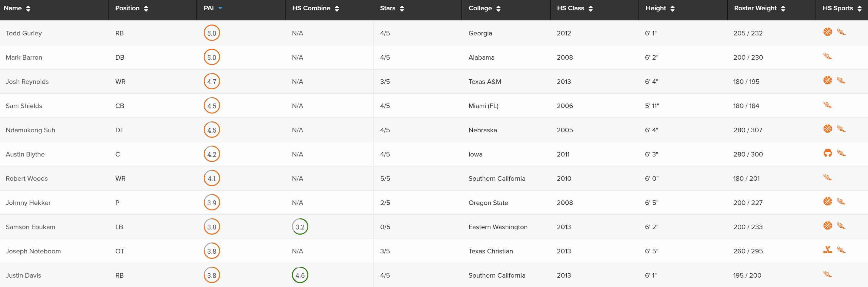Click the HS Combine header label
The height and width of the screenshot is (287, 868).
[x=311, y=8]
